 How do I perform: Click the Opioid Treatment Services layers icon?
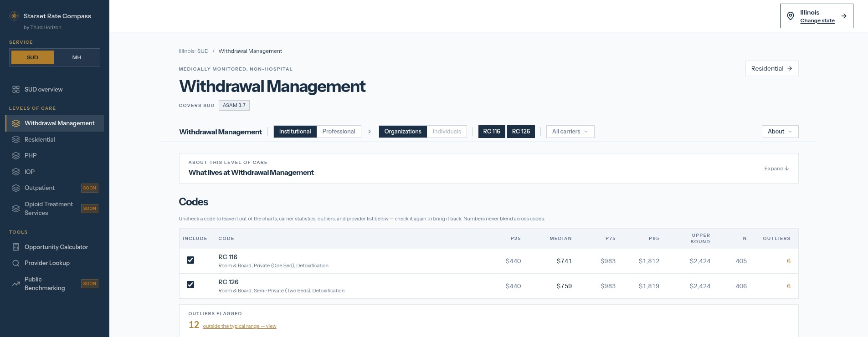point(16,209)
